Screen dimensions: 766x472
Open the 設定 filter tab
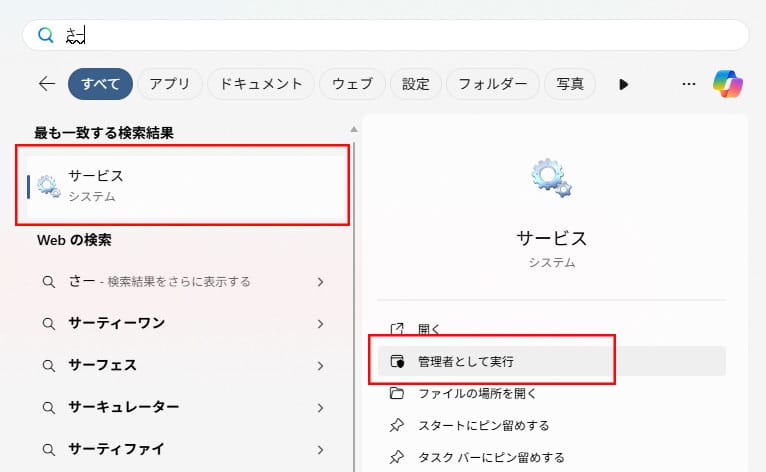point(415,84)
